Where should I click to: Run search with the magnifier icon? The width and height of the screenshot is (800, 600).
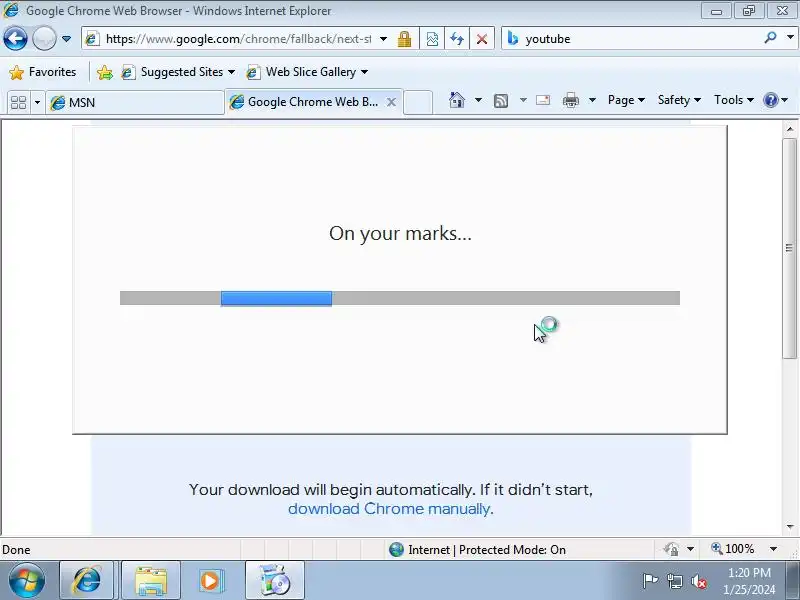770,38
